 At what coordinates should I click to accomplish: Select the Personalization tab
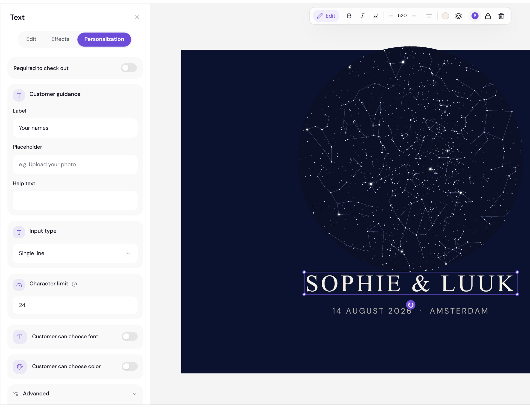(x=104, y=39)
